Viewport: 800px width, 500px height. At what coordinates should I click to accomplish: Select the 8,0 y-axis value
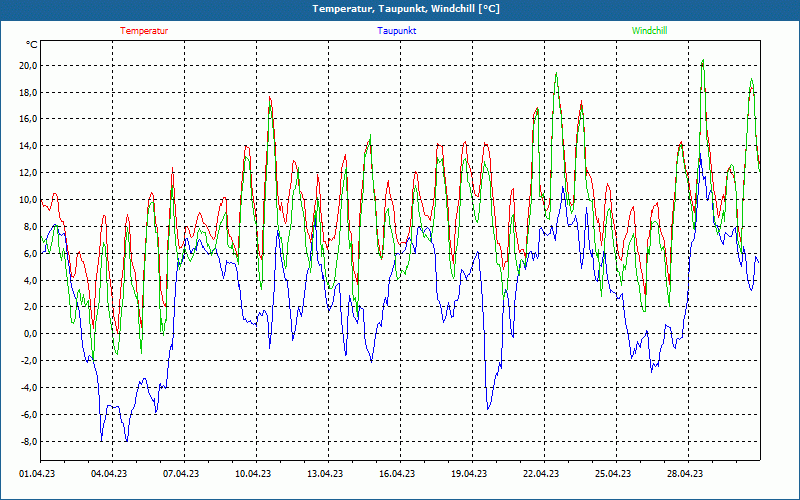tap(30, 227)
